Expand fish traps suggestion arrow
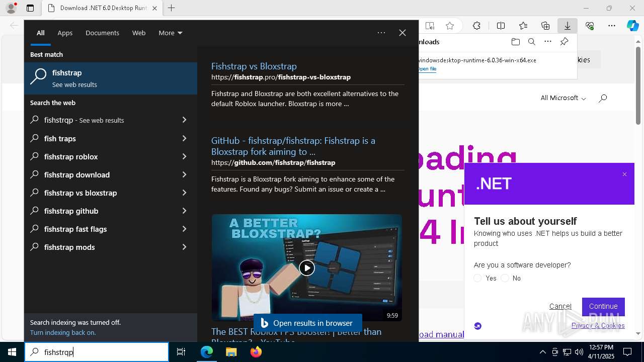Viewport: 644px width, 362px height. (x=184, y=138)
